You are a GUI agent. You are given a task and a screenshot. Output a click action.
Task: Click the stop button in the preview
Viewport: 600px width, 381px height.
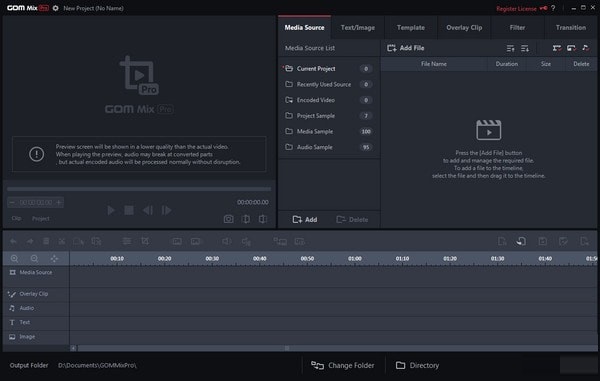point(129,210)
